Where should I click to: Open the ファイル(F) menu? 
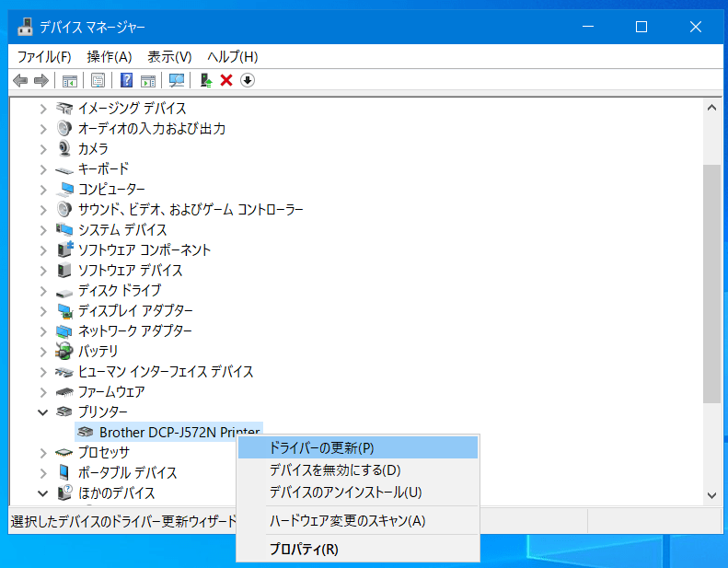44,57
